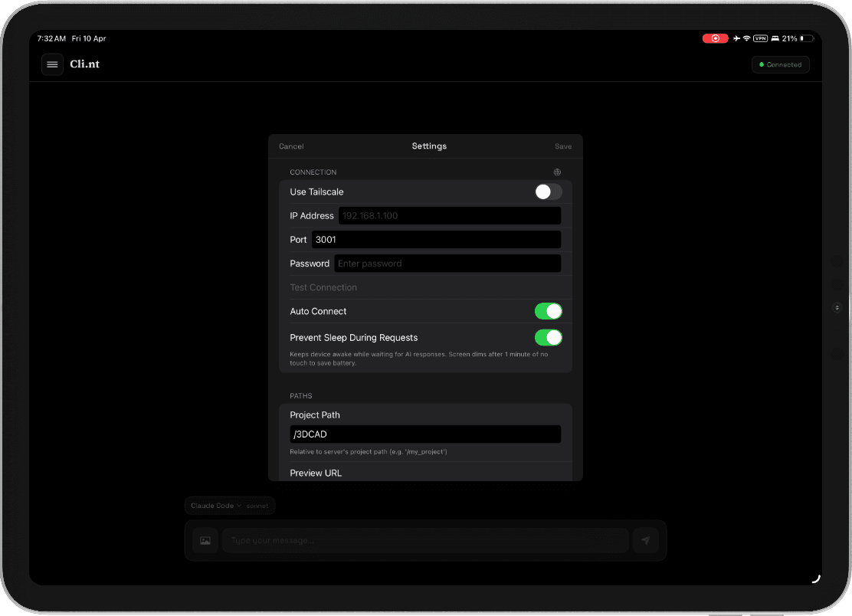The image size is (852, 616).
Task: Click the 21% battery percentage
Action: (x=789, y=38)
